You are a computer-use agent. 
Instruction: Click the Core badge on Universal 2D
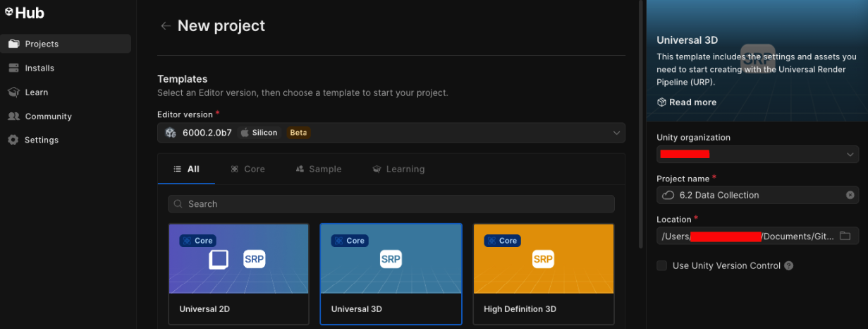197,241
